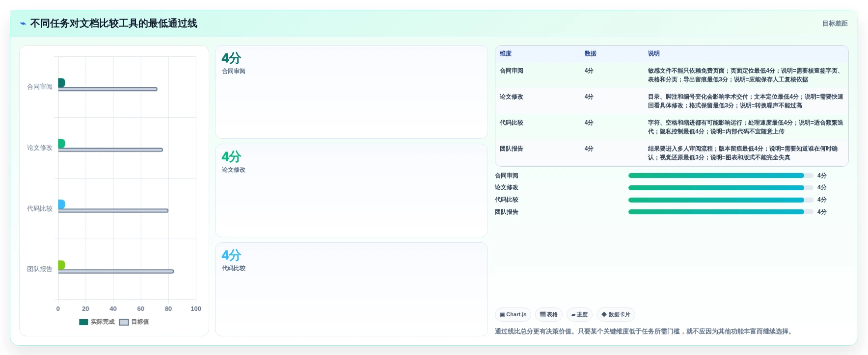Click the 进度 tag chip
Image resolution: width=868 pixels, height=355 pixels.
(x=579, y=314)
